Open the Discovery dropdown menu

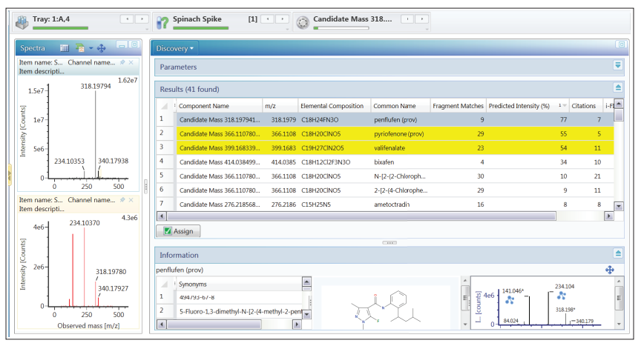[x=174, y=48]
